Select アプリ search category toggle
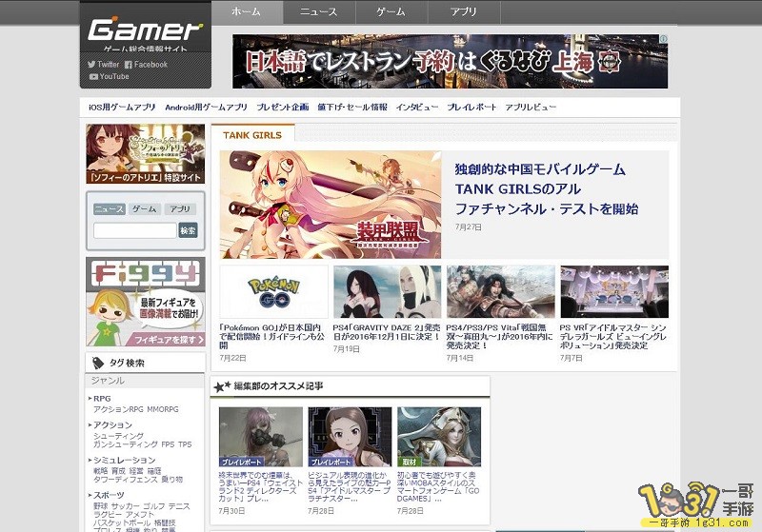 coord(180,209)
